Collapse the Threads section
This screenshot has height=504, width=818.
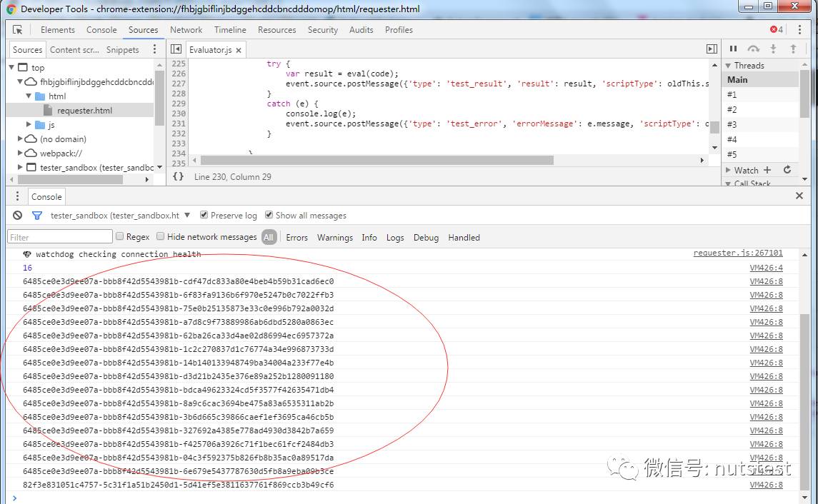tap(728, 66)
